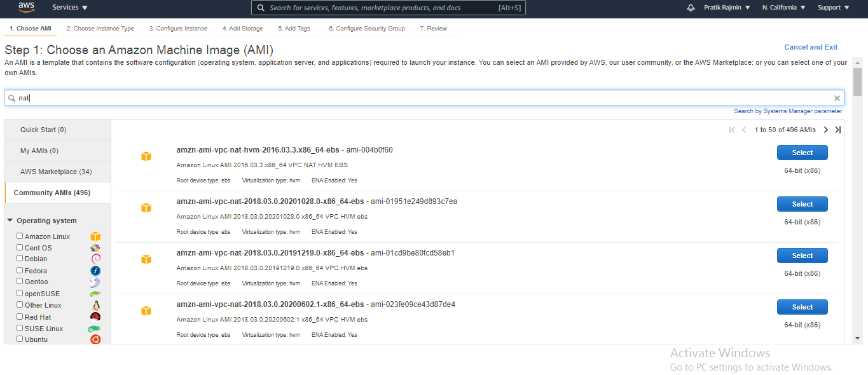The height and width of the screenshot is (375, 868).
Task: Click the Red Hat logo icon
Action: [95, 317]
